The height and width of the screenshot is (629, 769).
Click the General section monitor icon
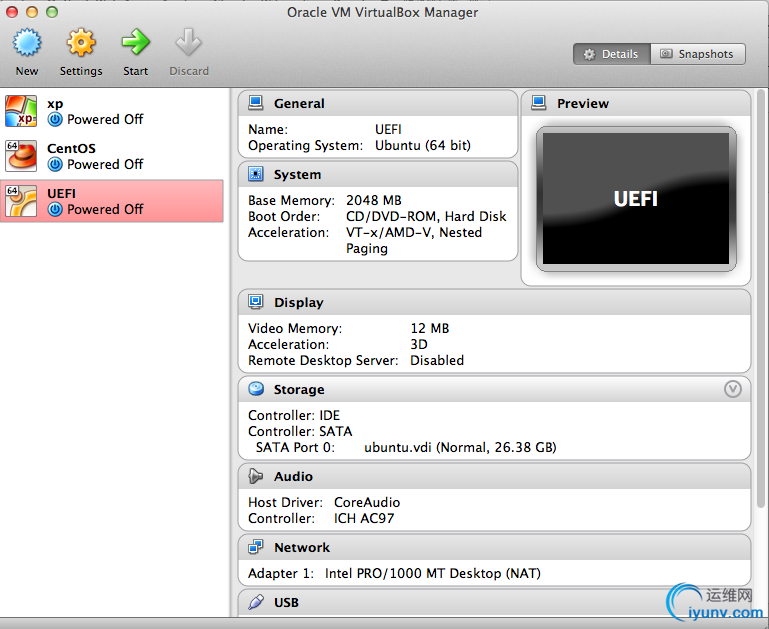point(256,103)
